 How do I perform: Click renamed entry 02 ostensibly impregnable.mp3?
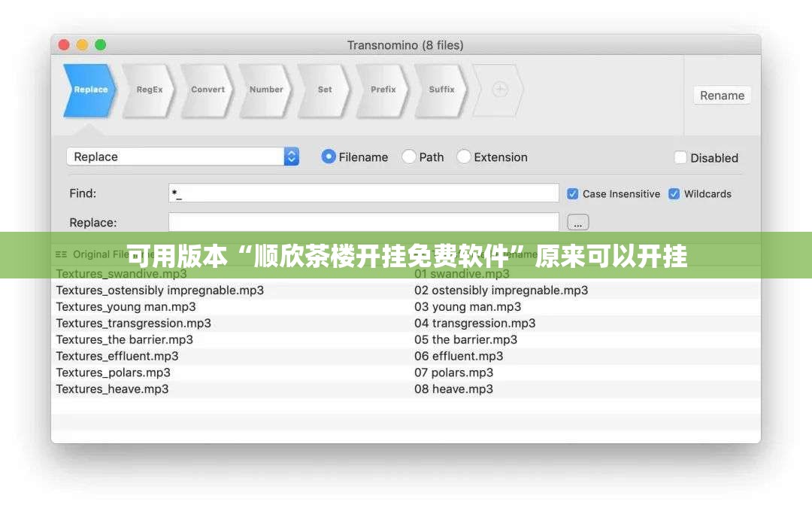[501, 290]
